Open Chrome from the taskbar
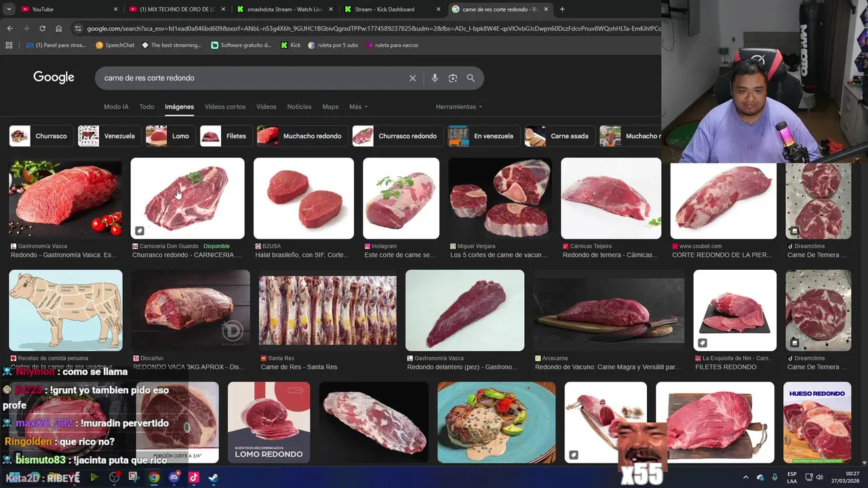This screenshot has height=488, width=868. pos(154,477)
